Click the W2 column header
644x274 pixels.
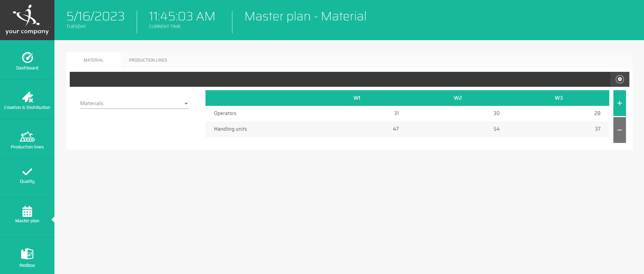[458, 98]
